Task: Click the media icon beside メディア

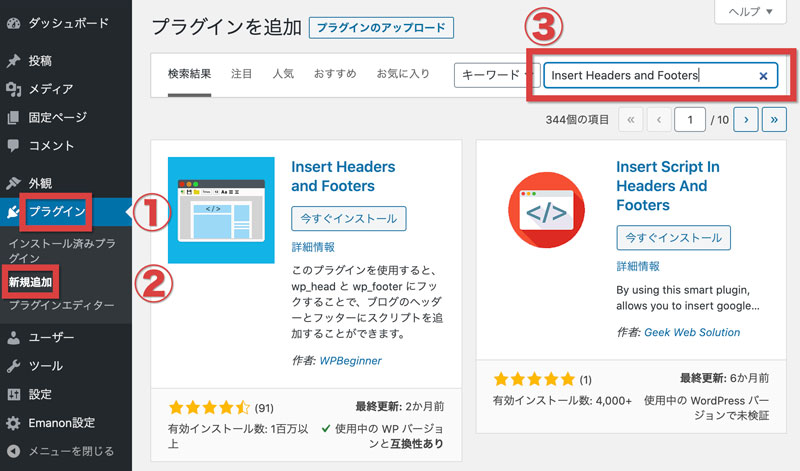Action: (x=14, y=89)
